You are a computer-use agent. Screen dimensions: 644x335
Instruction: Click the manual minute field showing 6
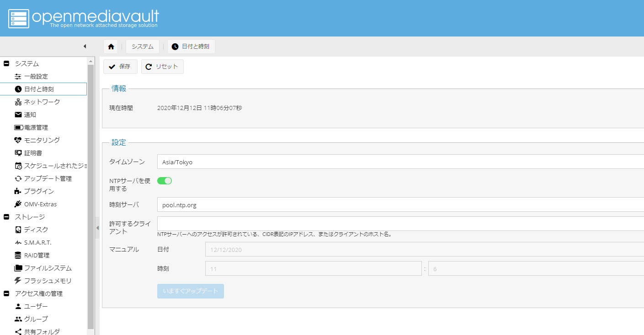click(x=536, y=269)
